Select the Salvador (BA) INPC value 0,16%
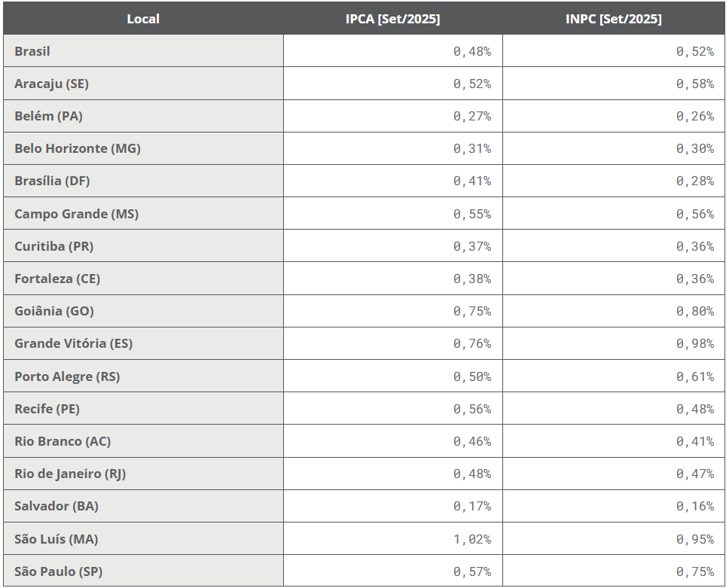This screenshot has width=726, height=588. [x=694, y=506]
